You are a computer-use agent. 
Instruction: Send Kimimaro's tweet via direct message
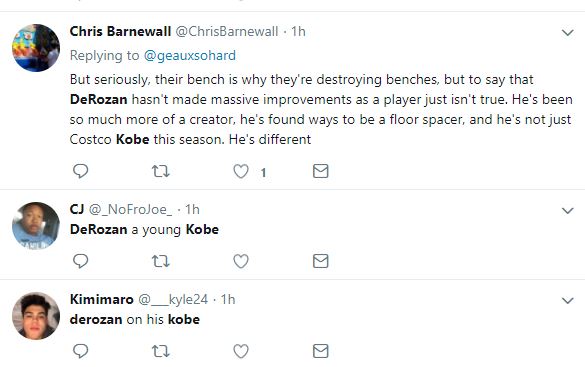click(320, 351)
